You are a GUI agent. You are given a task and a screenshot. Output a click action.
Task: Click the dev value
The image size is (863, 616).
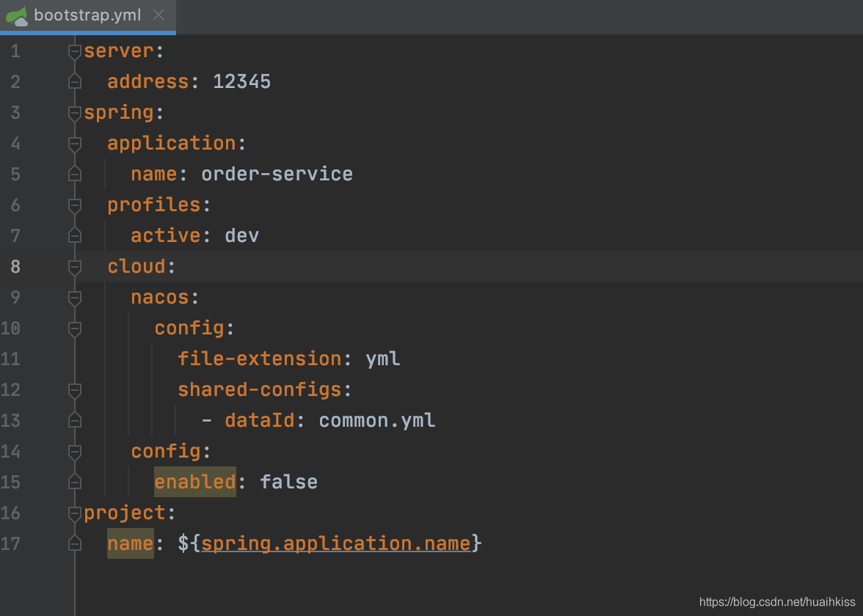click(241, 236)
